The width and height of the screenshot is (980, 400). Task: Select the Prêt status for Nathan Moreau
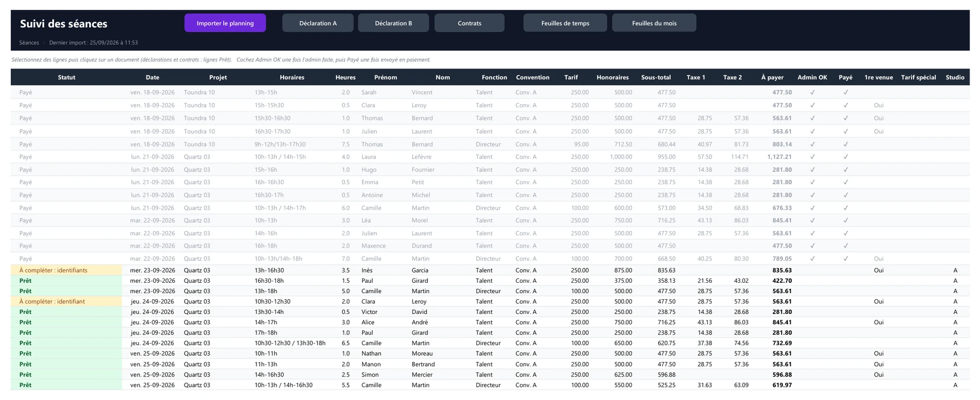pos(66,354)
